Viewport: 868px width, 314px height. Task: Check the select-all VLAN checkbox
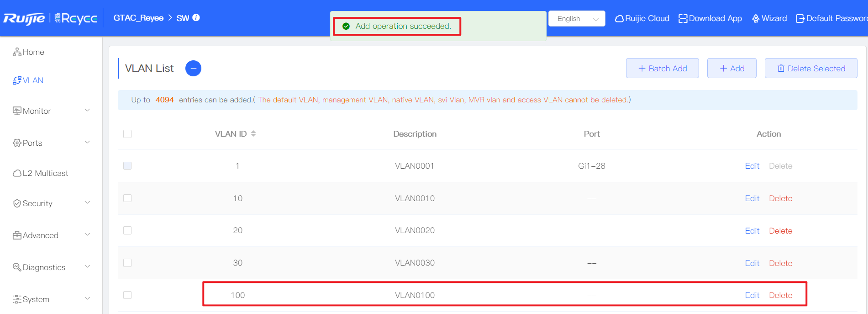point(127,134)
